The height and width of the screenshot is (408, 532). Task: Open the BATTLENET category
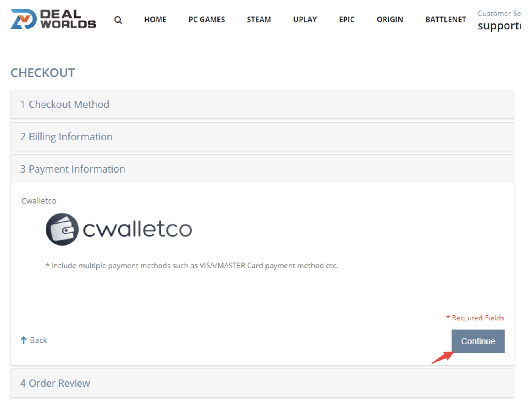[445, 20]
